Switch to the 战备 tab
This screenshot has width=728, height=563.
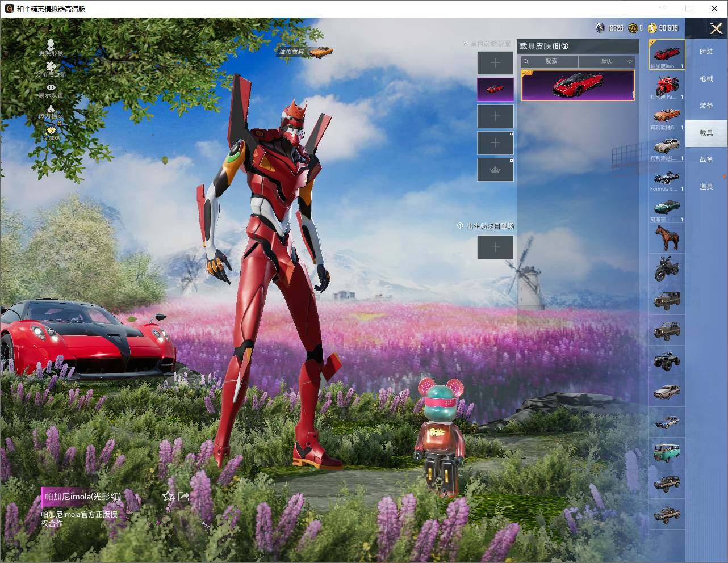(x=706, y=159)
